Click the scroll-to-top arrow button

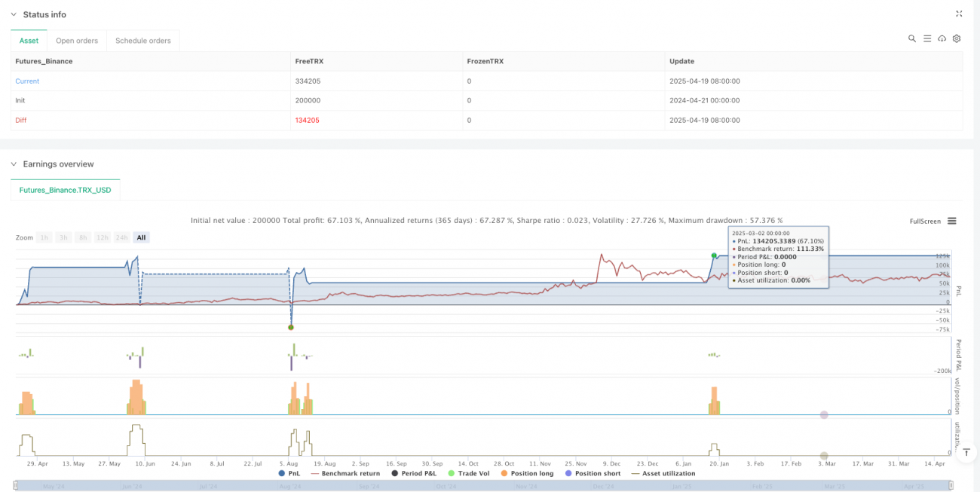click(966, 451)
